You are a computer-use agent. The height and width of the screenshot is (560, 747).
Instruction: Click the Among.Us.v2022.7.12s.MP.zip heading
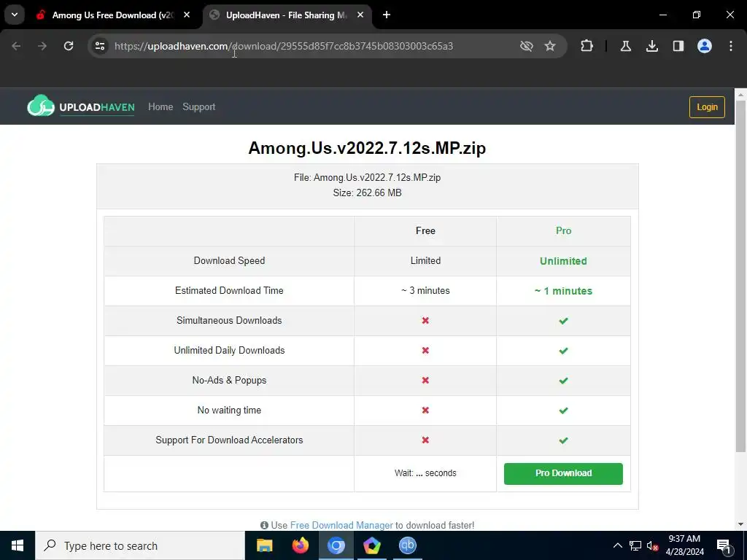367,147
